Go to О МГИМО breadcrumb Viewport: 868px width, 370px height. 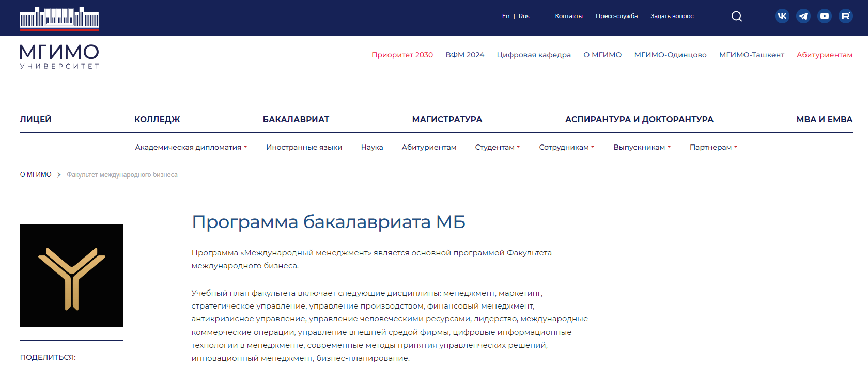coord(36,175)
